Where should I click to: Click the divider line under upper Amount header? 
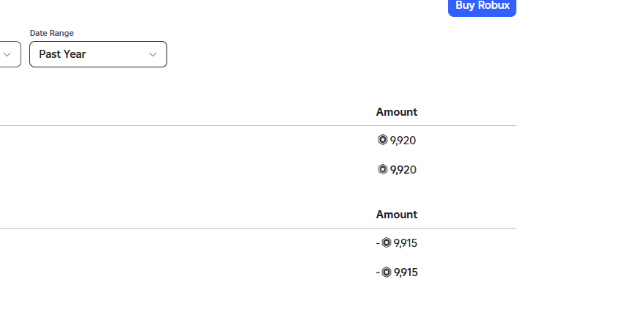(x=258, y=125)
